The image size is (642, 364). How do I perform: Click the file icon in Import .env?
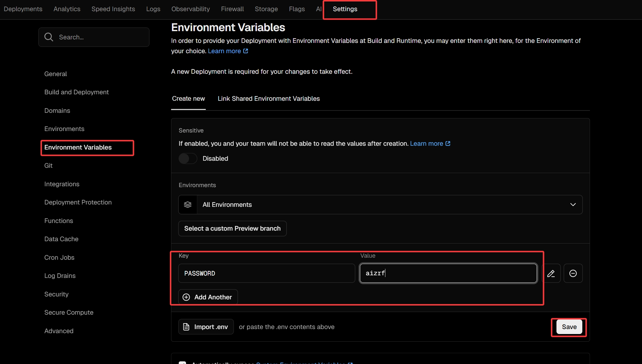[186, 327]
